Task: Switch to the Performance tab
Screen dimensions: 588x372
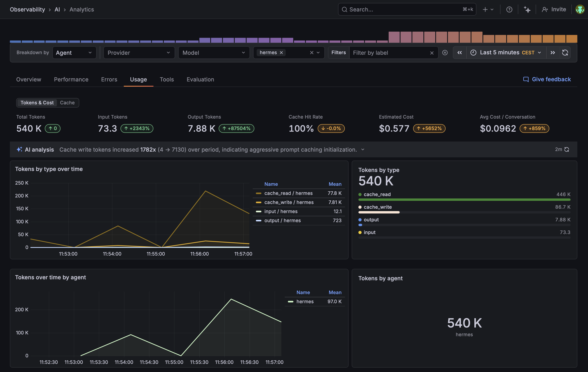Action: point(71,79)
